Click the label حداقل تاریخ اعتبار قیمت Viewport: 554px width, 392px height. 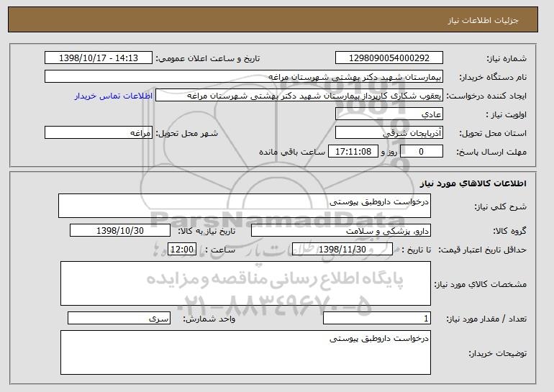coord(483,250)
